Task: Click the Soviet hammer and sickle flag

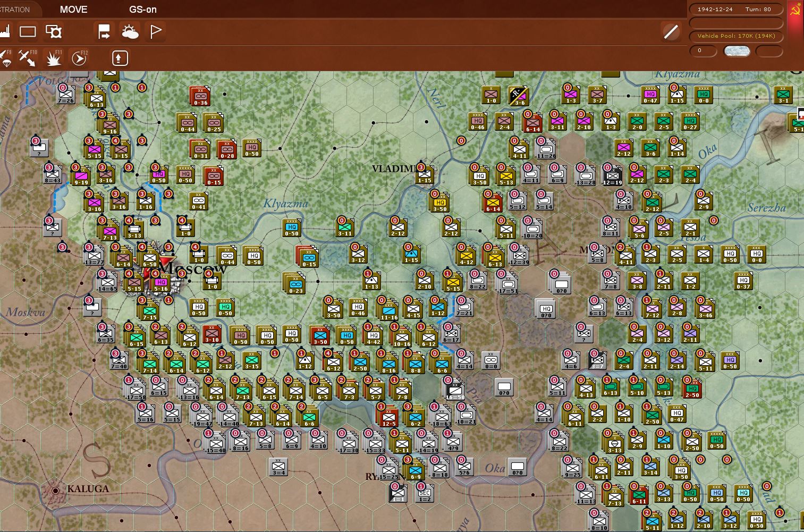Action: coord(795,10)
